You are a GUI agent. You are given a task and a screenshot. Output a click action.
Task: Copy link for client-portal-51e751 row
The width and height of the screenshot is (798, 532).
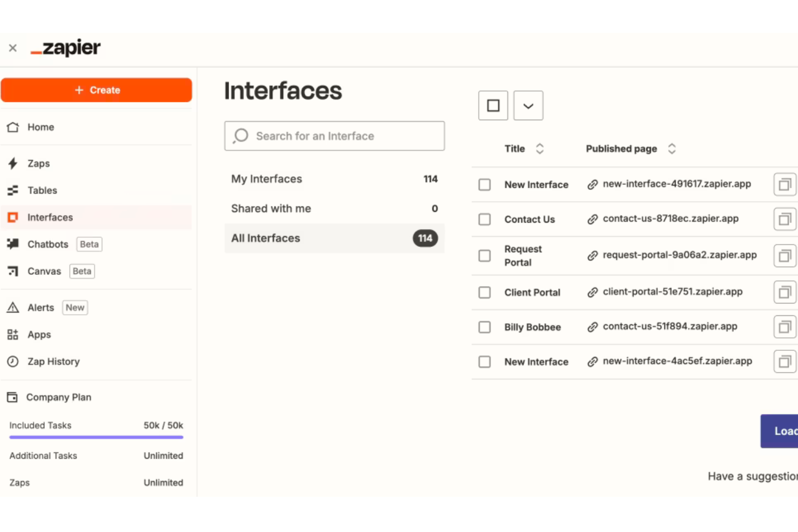(785, 293)
